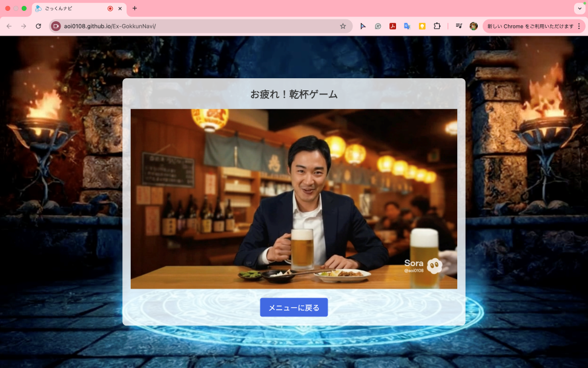The image size is (588, 368).
Task: Open the Google Translate extension
Action: pos(408,26)
